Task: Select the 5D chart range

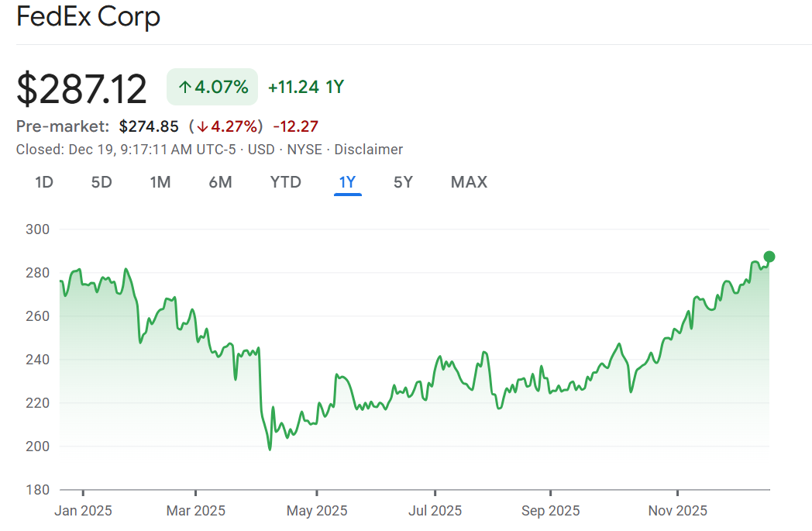Action: click(x=101, y=182)
